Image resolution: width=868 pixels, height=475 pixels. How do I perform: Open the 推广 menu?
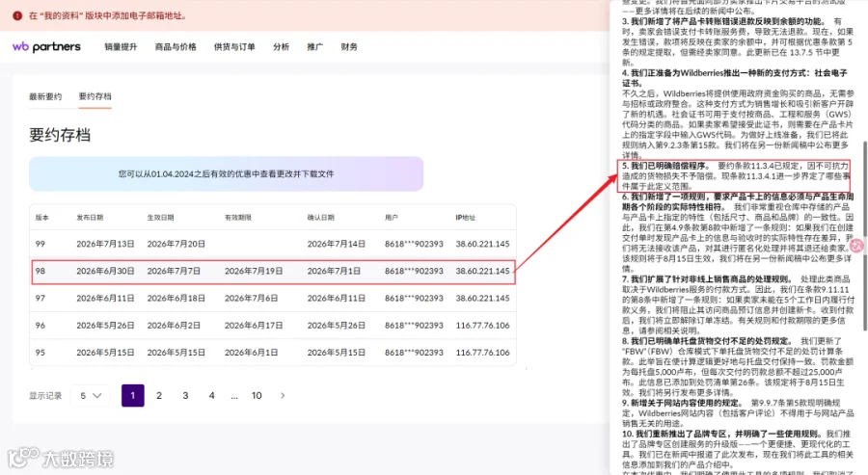click(315, 47)
